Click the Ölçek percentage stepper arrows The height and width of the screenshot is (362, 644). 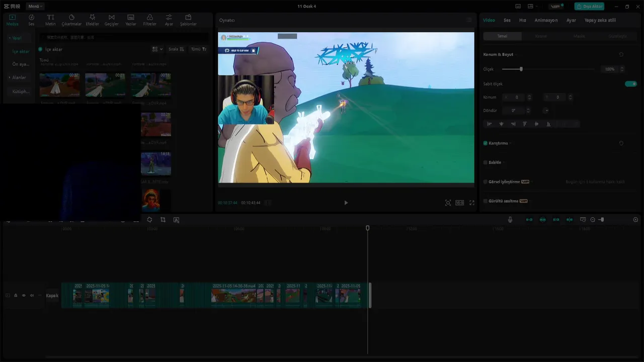click(622, 69)
